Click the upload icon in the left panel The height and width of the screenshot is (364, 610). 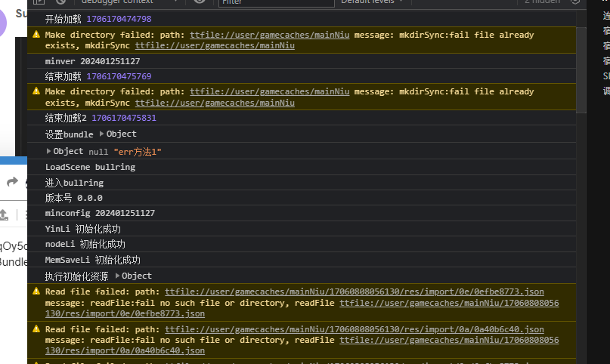click(3, 214)
